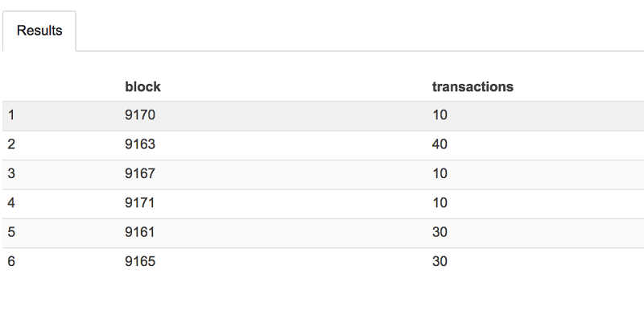Open the Results tab
644x320 pixels.
pos(39,31)
